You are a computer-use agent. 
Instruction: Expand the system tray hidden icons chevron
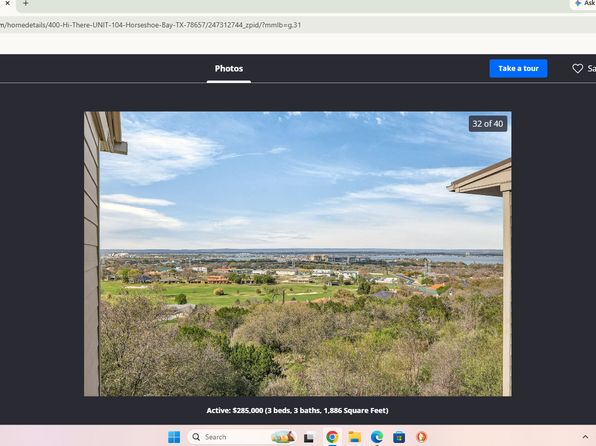(585, 437)
